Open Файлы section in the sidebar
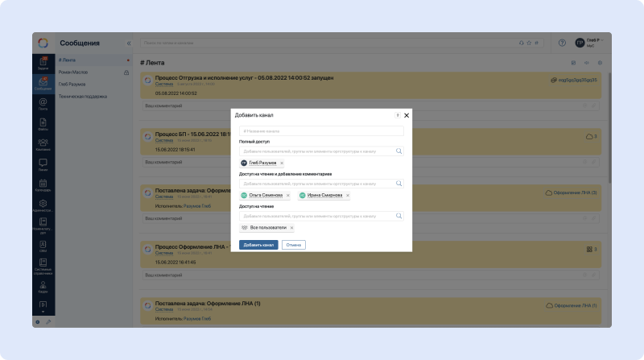The height and width of the screenshot is (360, 644). pyautogui.click(x=43, y=123)
